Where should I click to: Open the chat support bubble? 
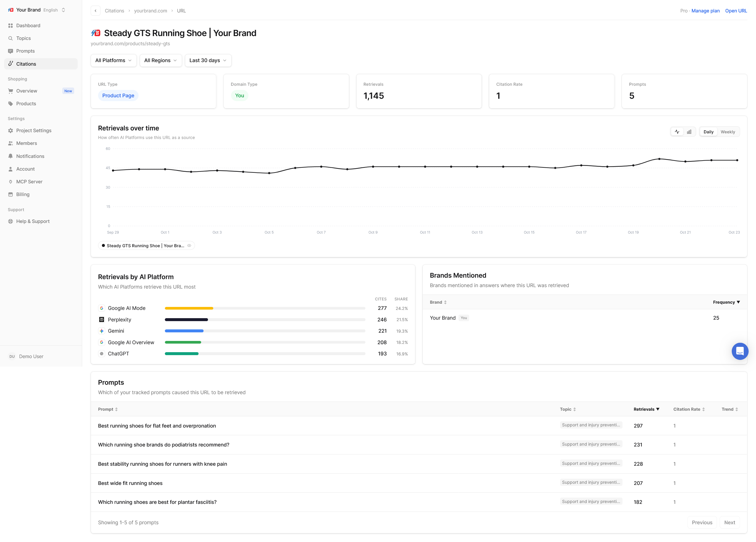(x=740, y=351)
